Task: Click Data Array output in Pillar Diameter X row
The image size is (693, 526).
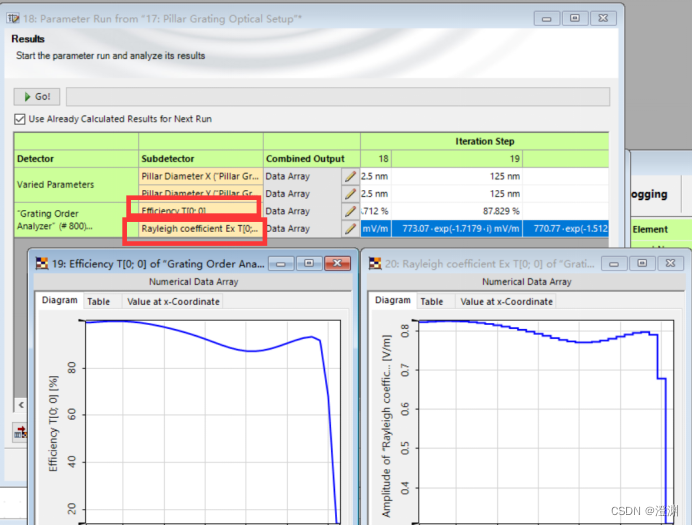Action: pos(302,176)
